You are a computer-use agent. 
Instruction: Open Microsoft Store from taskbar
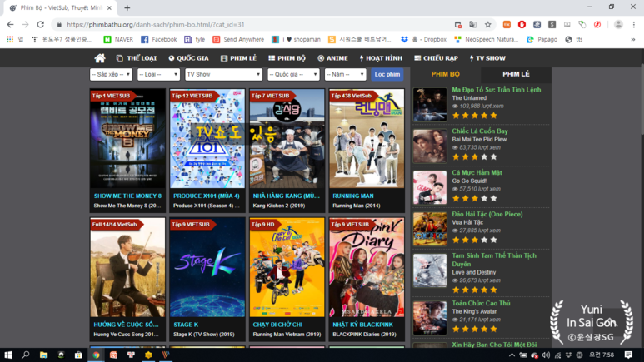[x=78, y=355]
